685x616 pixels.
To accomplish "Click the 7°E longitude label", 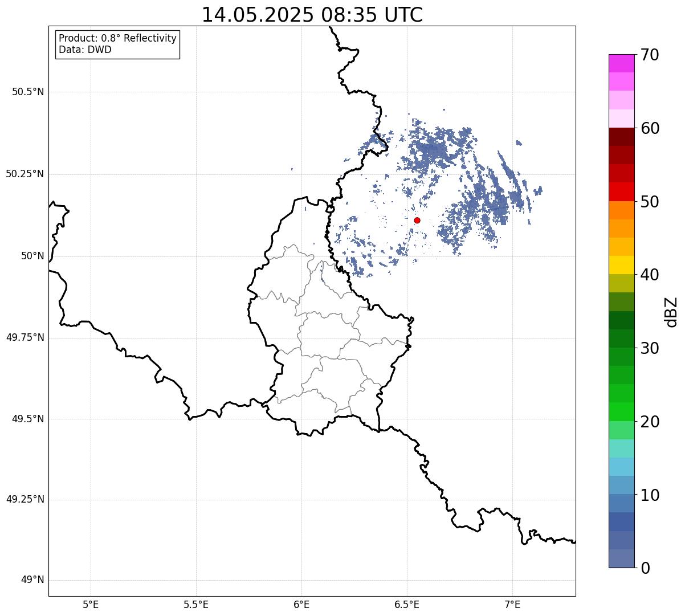I will [513, 604].
